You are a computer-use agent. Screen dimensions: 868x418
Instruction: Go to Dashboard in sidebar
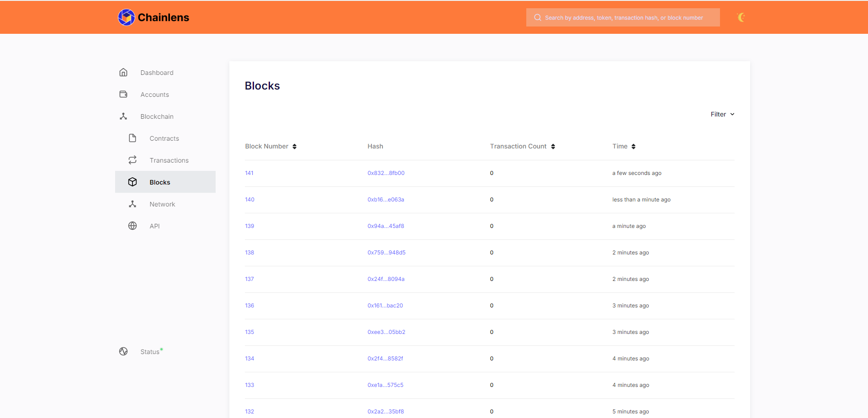[157, 73]
